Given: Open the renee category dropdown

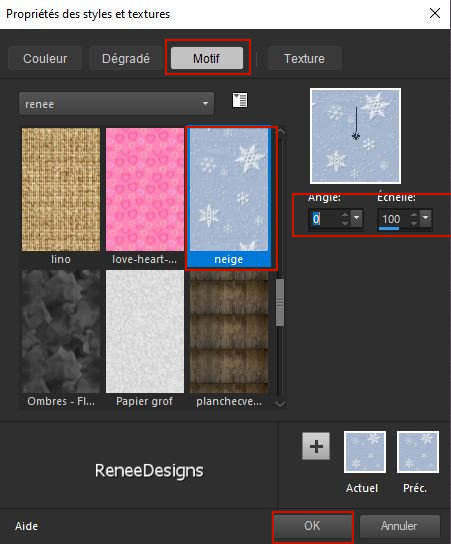Looking at the screenshot, I should 117,104.
